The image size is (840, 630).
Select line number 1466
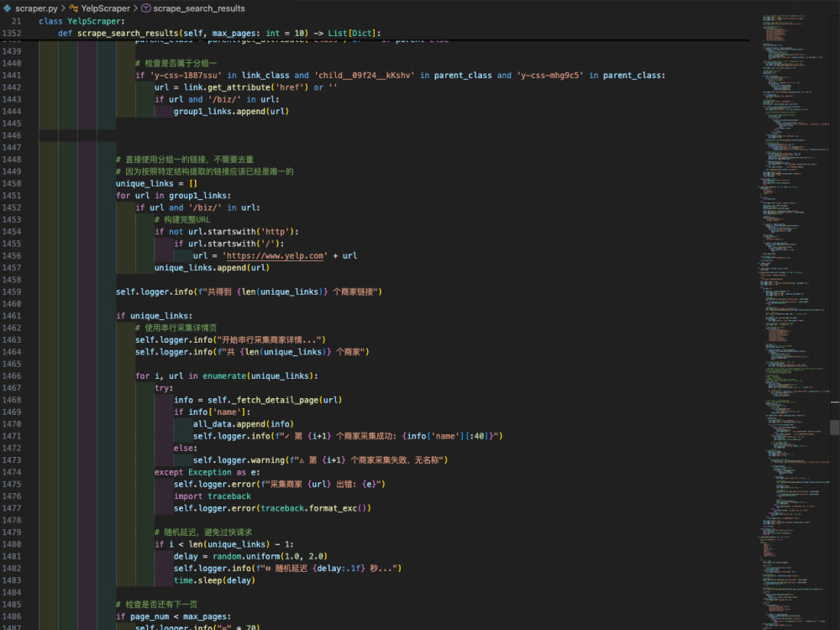pos(12,375)
